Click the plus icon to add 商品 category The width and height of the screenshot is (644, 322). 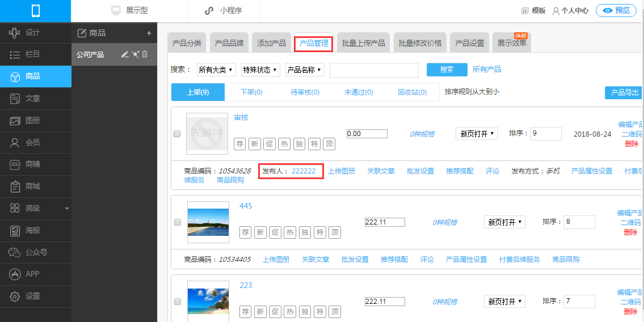(x=149, y=33)
